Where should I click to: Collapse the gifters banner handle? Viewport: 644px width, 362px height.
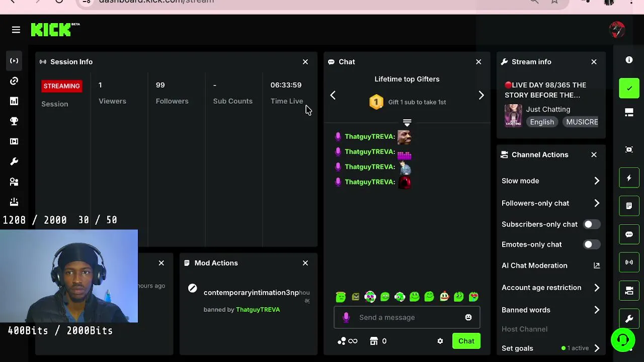407,123
